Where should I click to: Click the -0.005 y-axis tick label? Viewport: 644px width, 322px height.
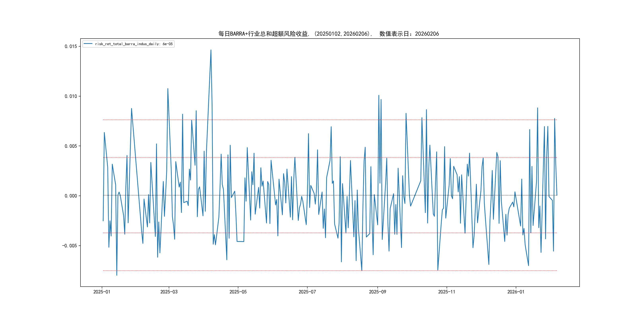70,245
